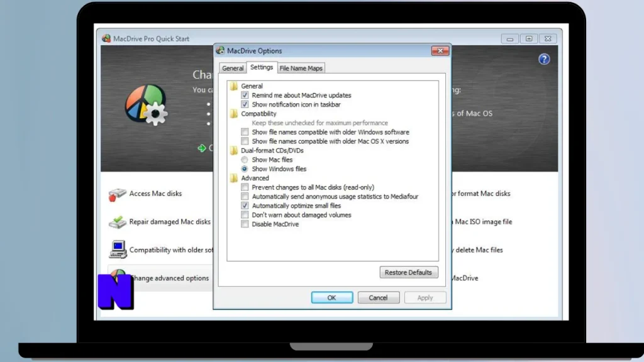
Task: Select Show Windows files radio button
Action: pyautogui.click(x=245, y=168)
